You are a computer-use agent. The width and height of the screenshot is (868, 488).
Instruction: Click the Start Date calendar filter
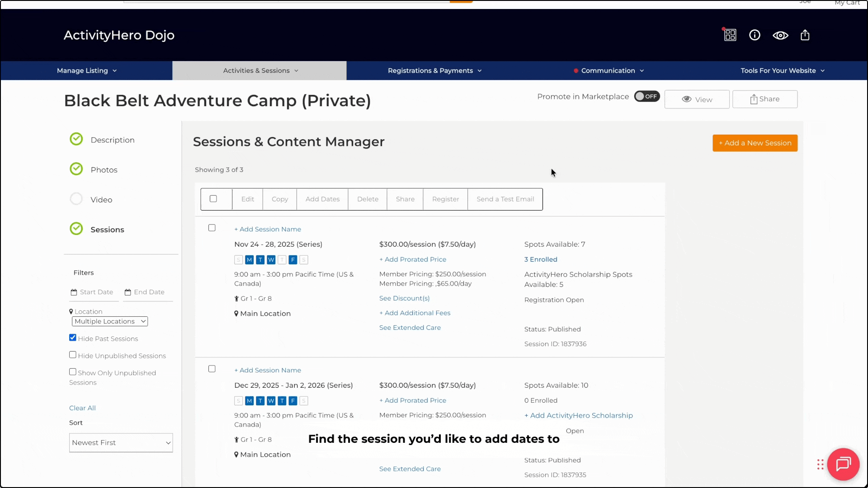tap(93, 292)
